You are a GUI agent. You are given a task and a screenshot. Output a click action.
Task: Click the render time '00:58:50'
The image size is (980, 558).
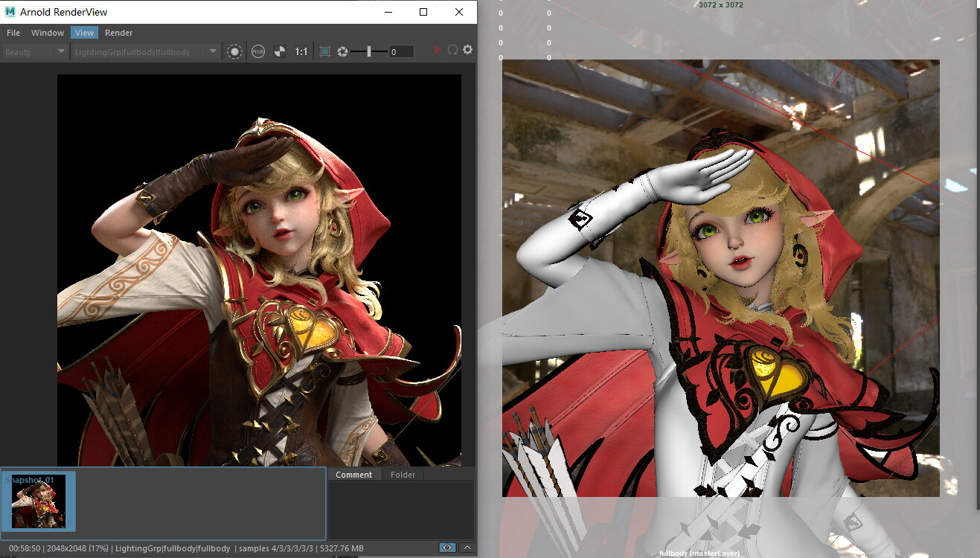pyautogui.click(x=23, y=548)
